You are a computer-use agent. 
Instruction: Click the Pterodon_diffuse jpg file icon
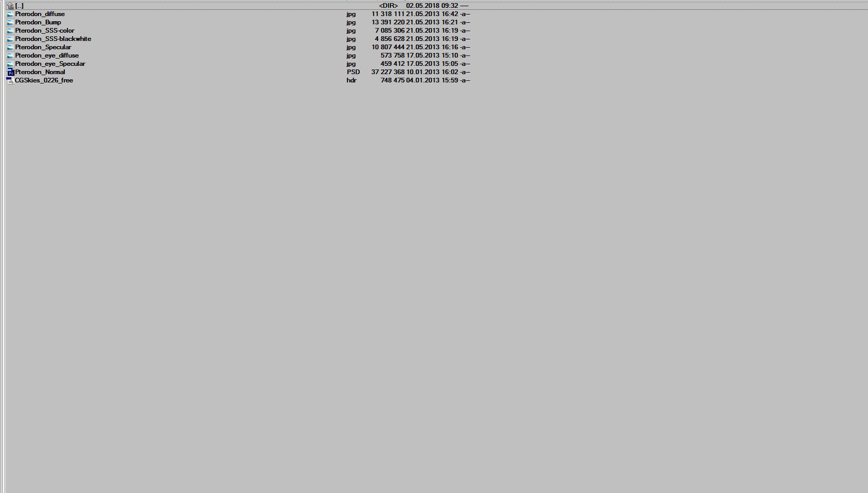click(10, 14)
